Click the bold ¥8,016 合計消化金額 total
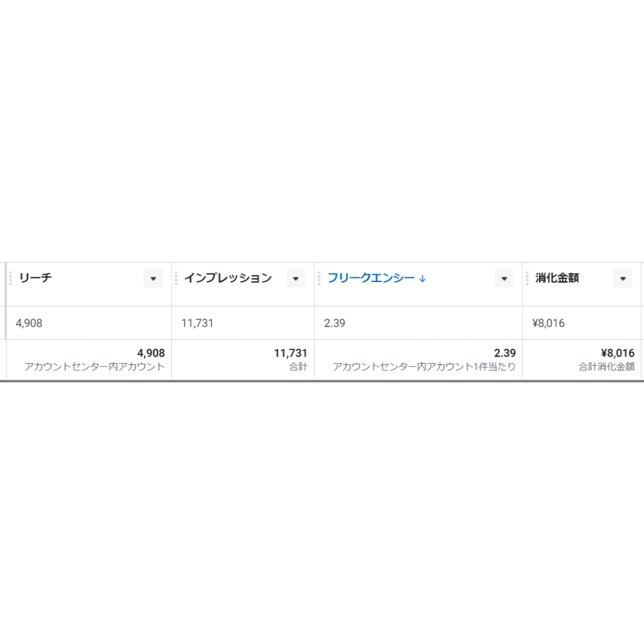Viewport: 644px width, 644px height. click(618, 353)
